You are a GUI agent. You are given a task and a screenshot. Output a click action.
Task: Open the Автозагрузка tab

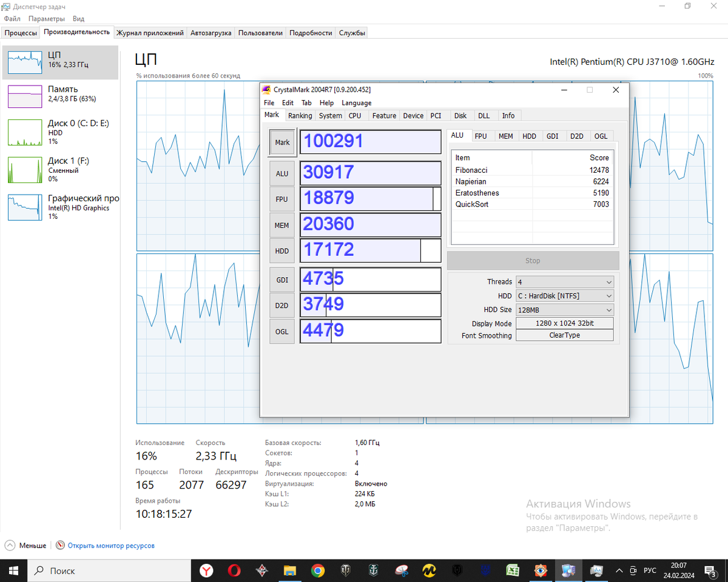(x=211, y=33)
